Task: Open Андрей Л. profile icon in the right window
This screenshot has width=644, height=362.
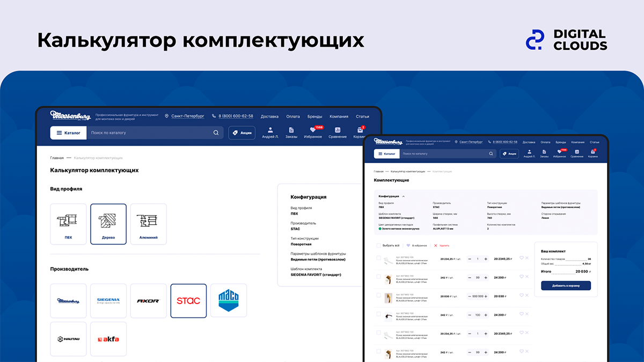Action: pos(529,152)
